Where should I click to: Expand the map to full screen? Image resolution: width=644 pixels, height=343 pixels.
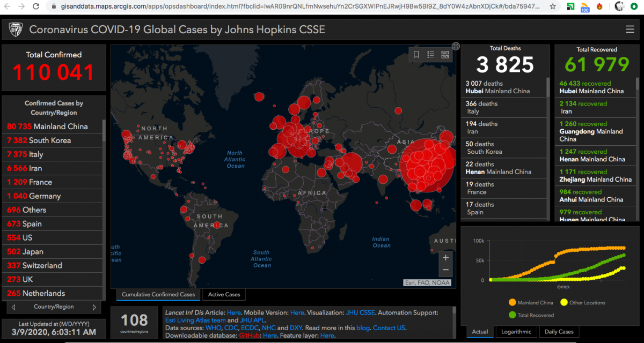[x=456, y=47]
